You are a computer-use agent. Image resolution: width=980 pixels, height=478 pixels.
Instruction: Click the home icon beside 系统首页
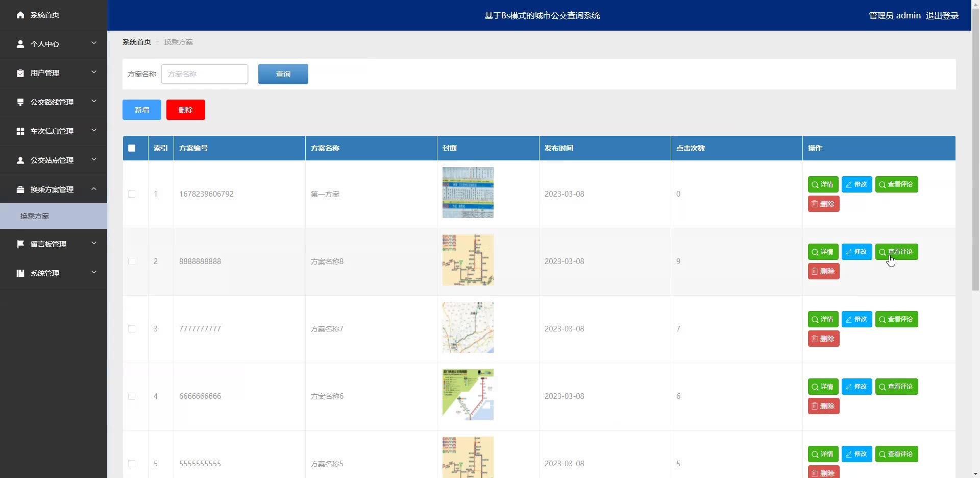(20, 15)
